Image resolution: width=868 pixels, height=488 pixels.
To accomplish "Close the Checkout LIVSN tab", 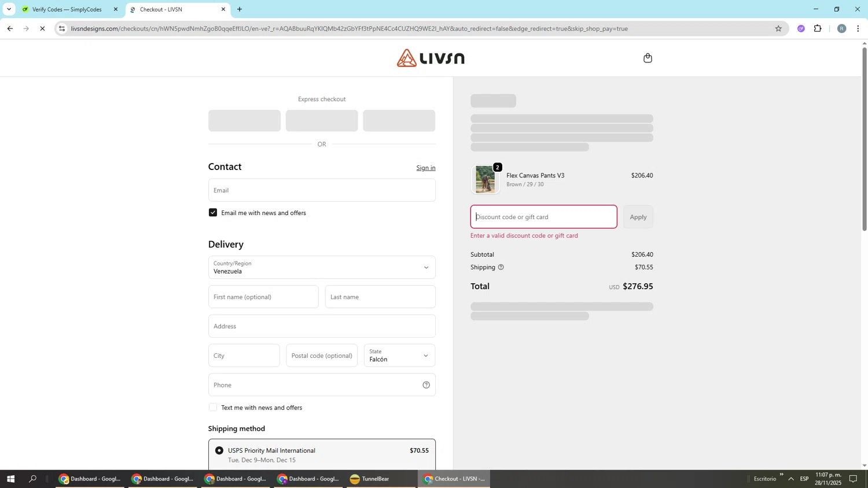I will (x=223, y=9).
